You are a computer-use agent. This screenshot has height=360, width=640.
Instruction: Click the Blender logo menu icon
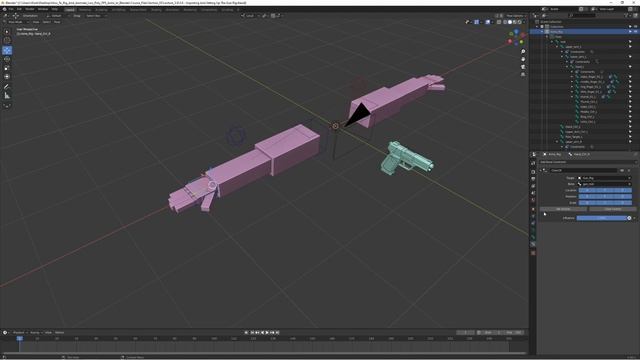click(x=4, y=9)
